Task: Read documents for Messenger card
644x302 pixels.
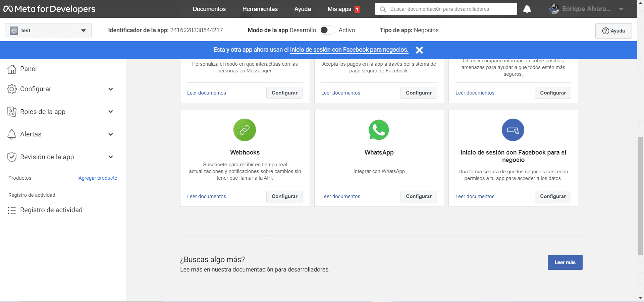Action: [x=207, y=93]
